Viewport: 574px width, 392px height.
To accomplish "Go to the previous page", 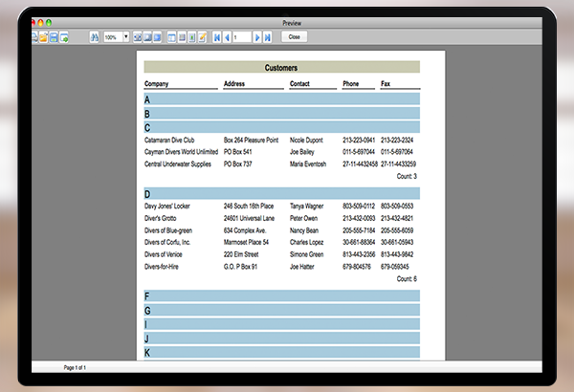I will 227,36.
